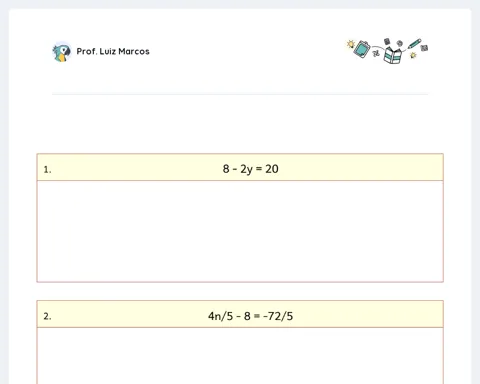
Task: Click the yellow header bar of question 1
Action: coord(240,167)
